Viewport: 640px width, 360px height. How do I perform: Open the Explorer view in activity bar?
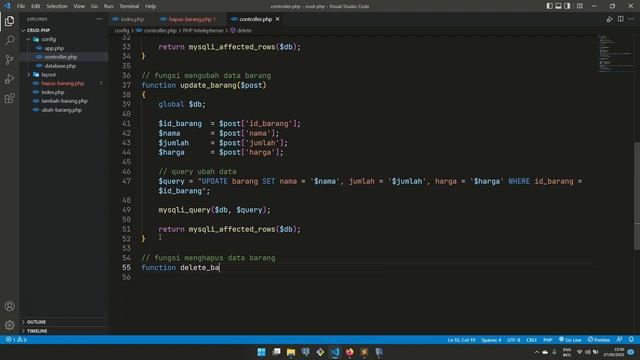(9, 21)
